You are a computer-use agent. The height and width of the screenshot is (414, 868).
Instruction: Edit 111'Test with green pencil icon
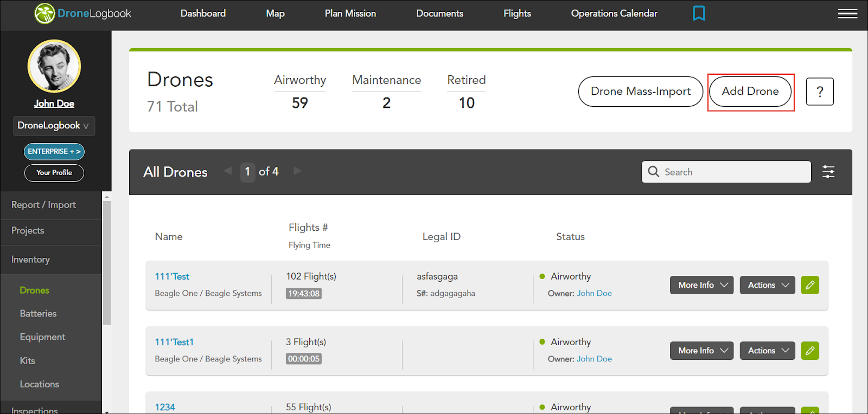(x=810, y=285)
